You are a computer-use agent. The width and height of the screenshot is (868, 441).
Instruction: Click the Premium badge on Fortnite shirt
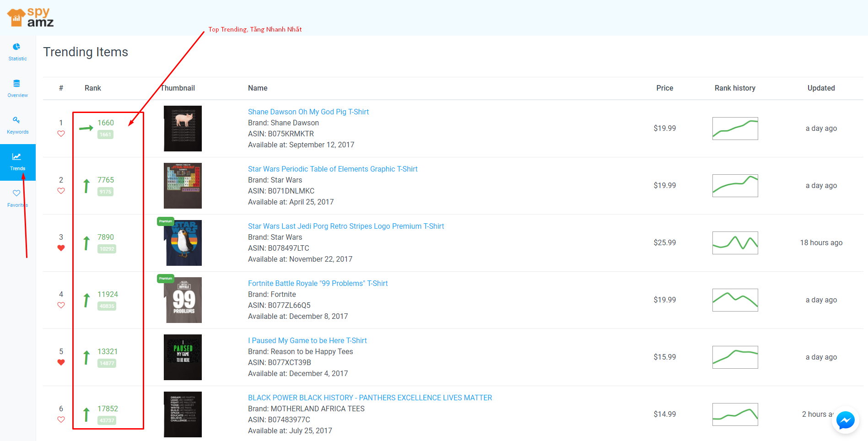pyautogui.click(x=166, y=279)
